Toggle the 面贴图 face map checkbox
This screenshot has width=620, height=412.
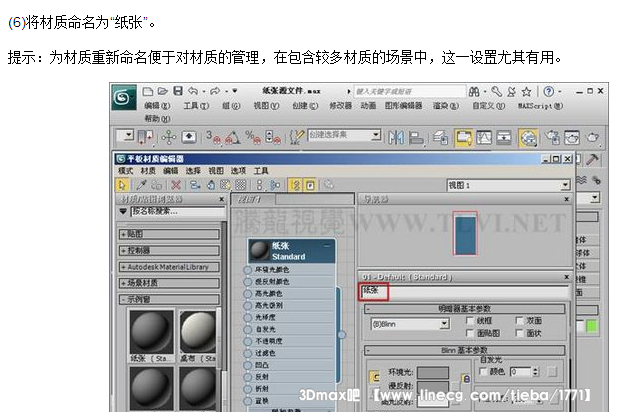pos(470,333)
